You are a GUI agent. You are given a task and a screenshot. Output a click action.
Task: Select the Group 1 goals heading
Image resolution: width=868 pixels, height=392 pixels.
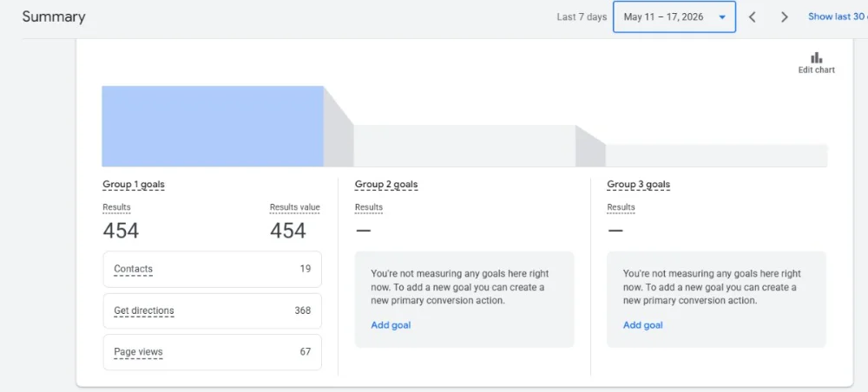[x=134, y=185]
